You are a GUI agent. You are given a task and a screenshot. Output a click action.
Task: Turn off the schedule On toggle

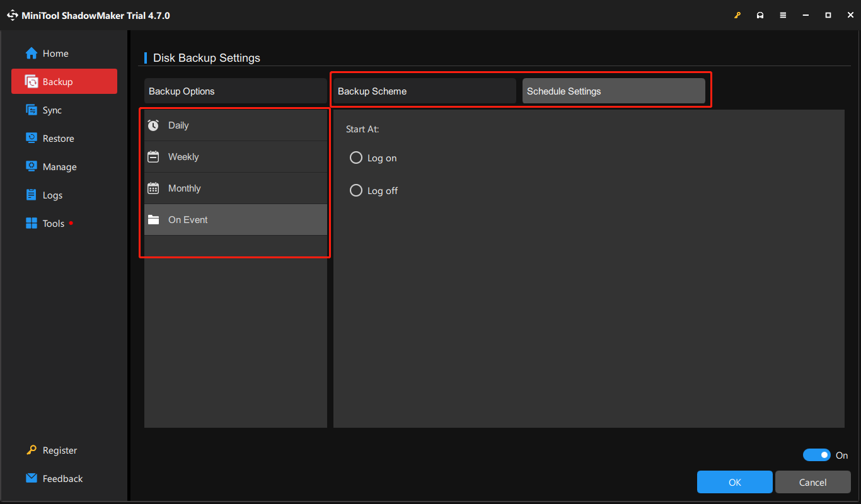[x=817, y=455]
